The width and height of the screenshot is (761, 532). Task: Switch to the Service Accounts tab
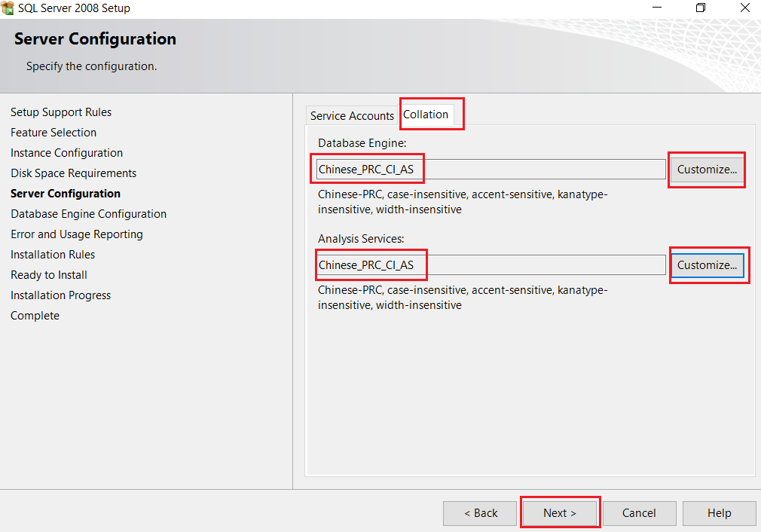352,115
